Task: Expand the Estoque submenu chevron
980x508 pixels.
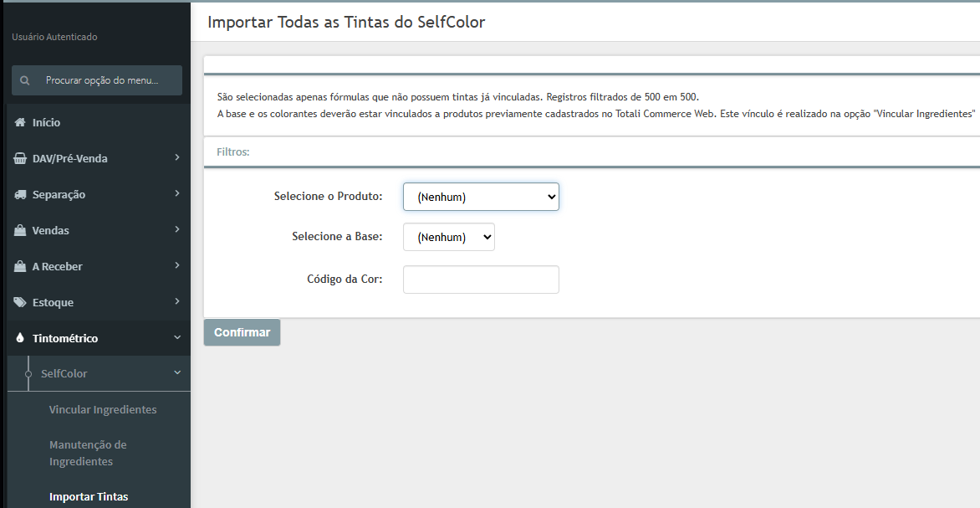Action: pos(177,301)
